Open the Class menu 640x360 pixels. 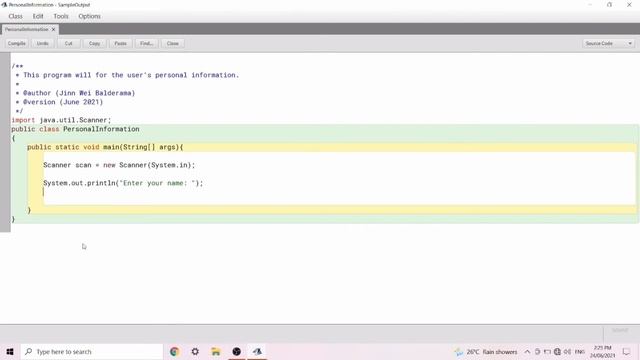(16, 16)
